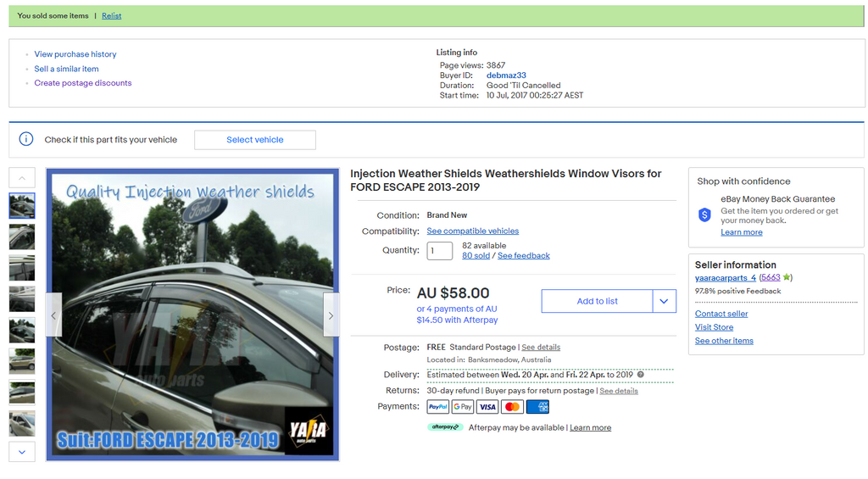Click the See feedback link

click(x=524, y=256)
